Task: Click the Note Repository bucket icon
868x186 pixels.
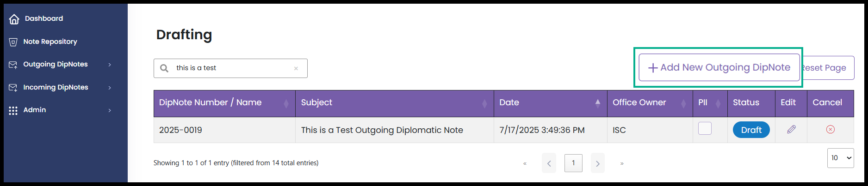Action: [x=13, y=42]
